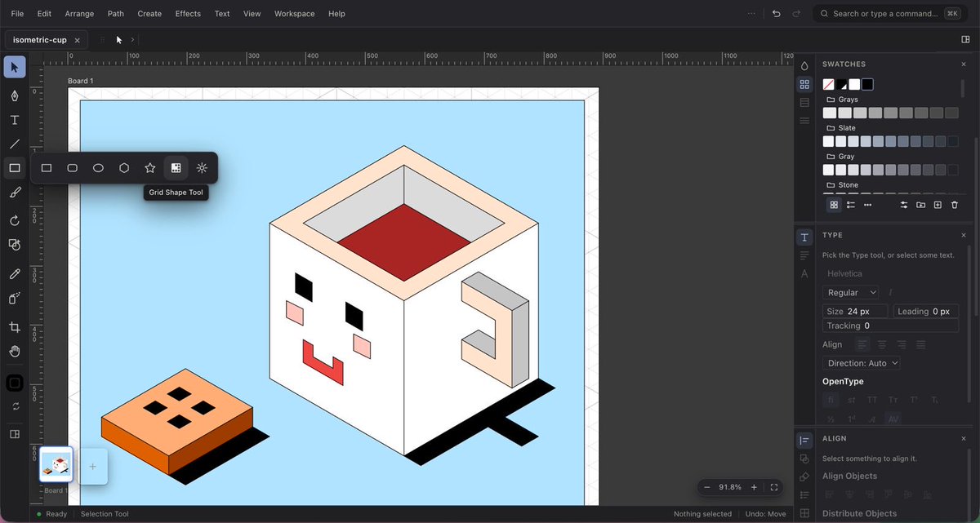This screenshot has height=523, width=980.
Task: Select the Hand pan tool
Action: (x=15, y=352)
